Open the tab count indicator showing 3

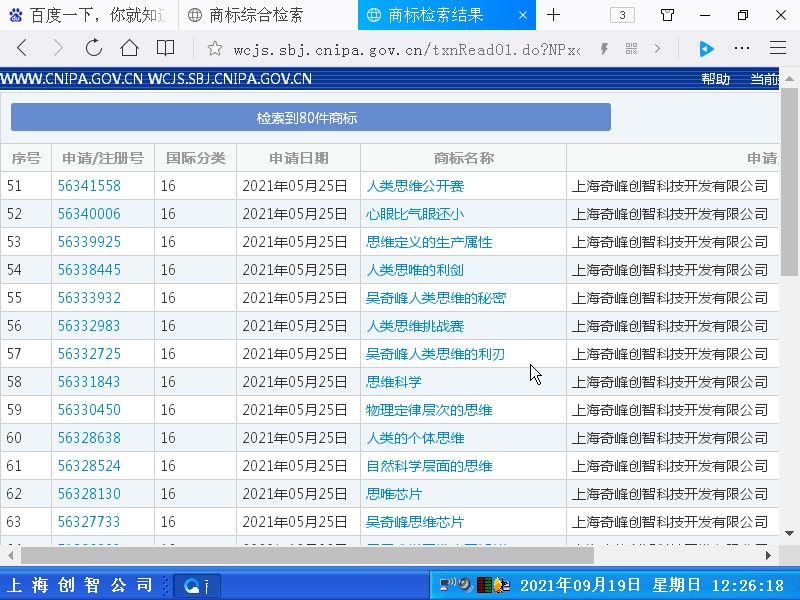point(622,15)
